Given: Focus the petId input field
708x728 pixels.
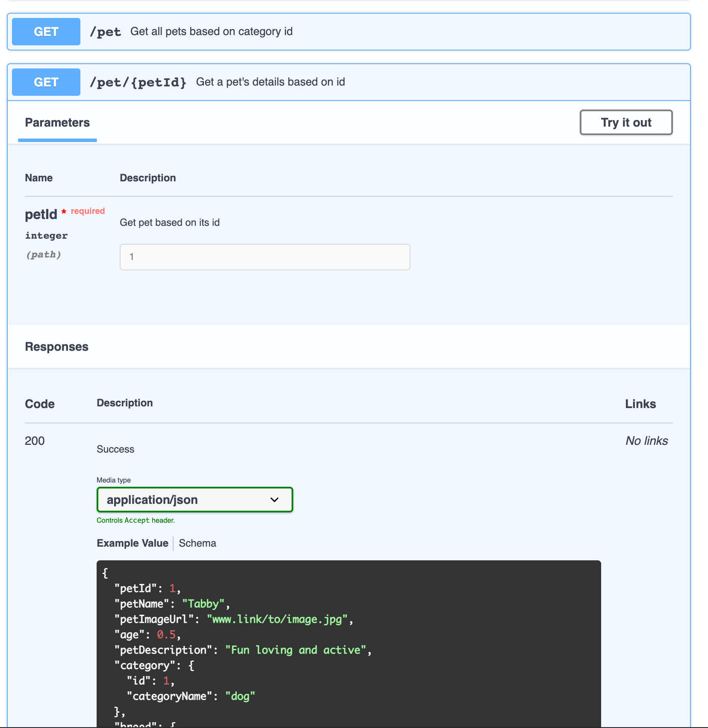Looking at the screenshot, I should [265, 257].
